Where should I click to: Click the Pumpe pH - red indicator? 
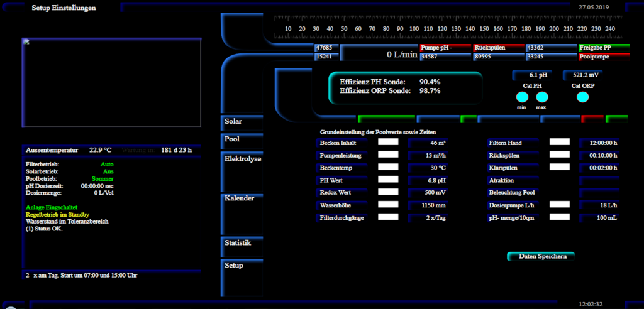point(445,48)
